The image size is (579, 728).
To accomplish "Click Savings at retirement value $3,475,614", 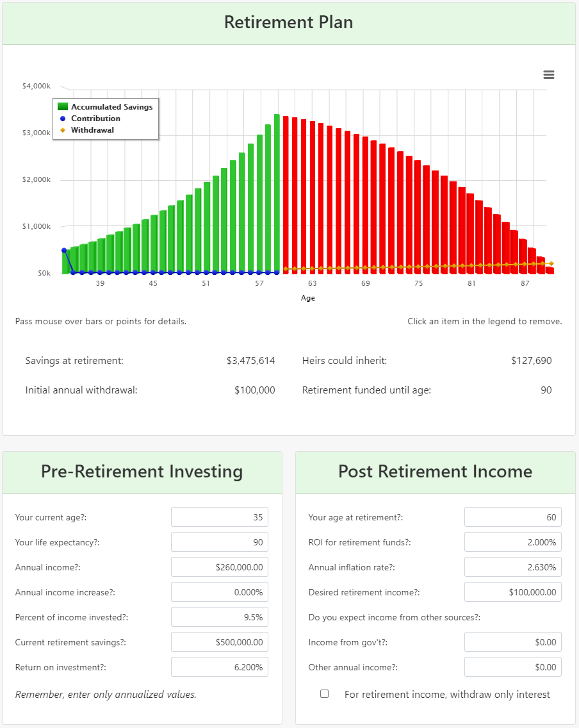I will tap(250, 361).
